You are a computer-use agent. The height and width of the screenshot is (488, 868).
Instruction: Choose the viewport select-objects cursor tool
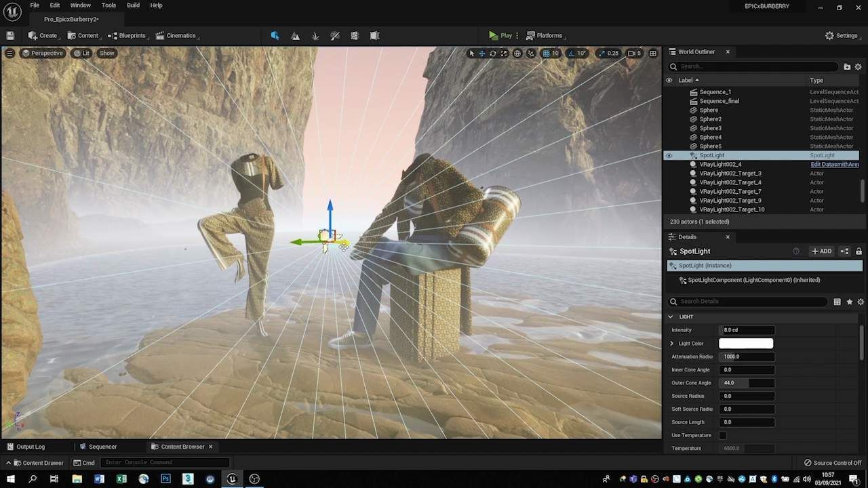(x=472, y=53)
